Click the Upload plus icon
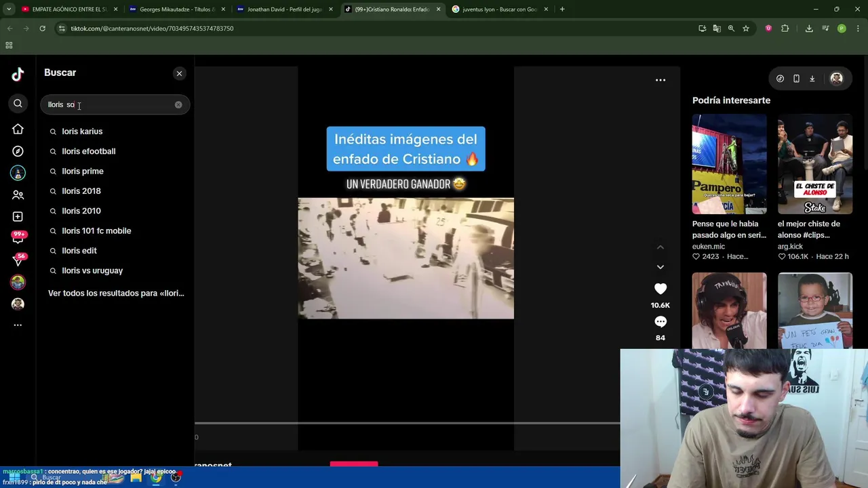The image size is (868, 488). click(18, 217)
